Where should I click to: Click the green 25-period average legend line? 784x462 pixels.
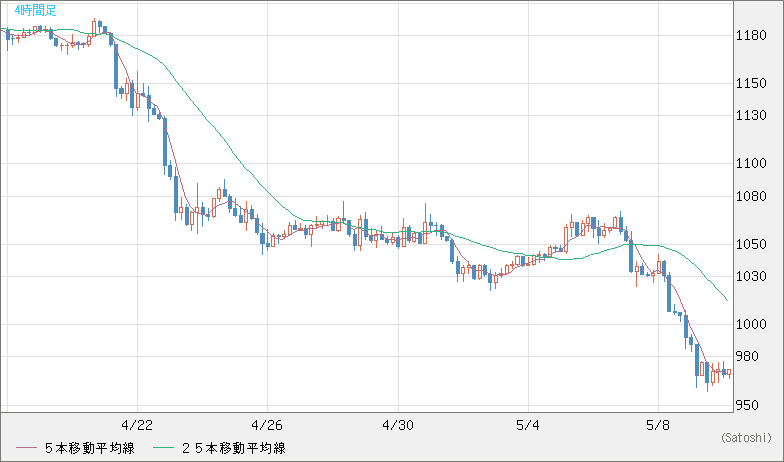click(x=163, y=448)
